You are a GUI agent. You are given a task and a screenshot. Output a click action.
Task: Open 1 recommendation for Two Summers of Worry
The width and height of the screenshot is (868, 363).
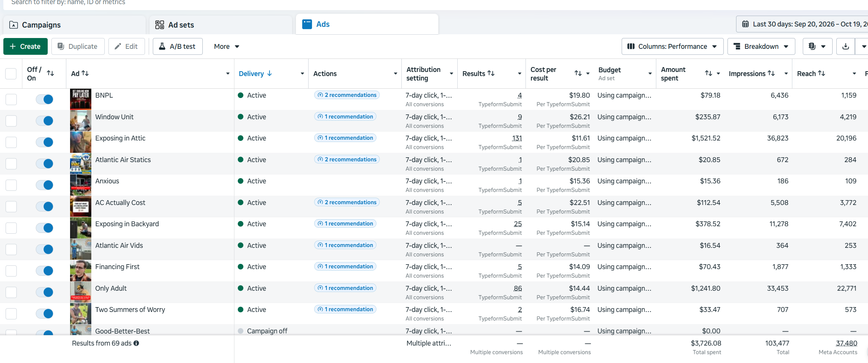click(345, 309)
